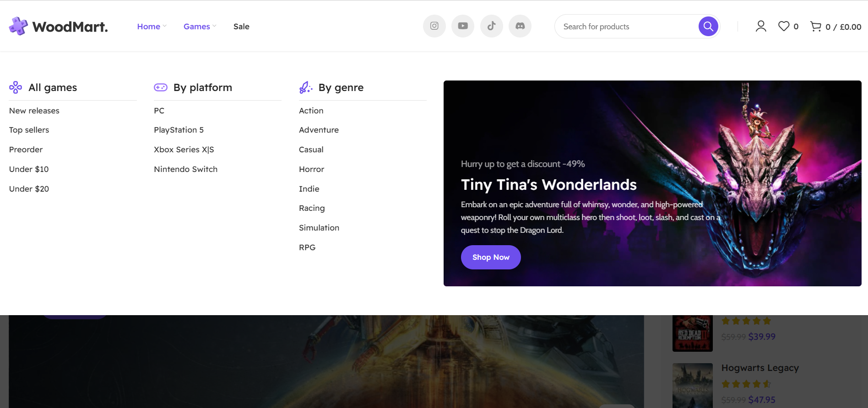Click the Shop Now button

[x=491, y=257]
